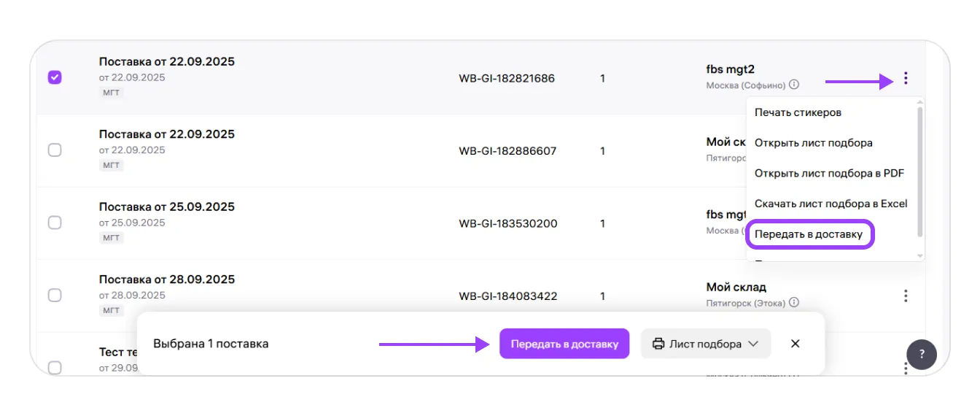Open the three-dot menu for the 28.09.2025 supply

906,296
